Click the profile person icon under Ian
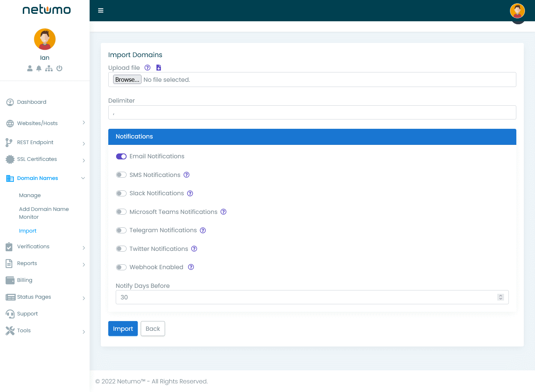This screenshot has height=392, width=535. click(30, 68)
